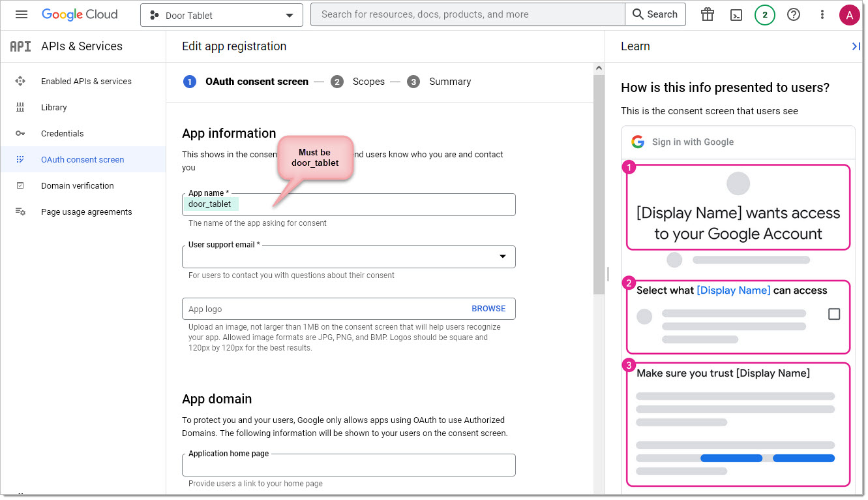This screenshot has height=500, width=868.
Task: Click the form's vertical scrollbar
Action: click(x=599, y=196)
